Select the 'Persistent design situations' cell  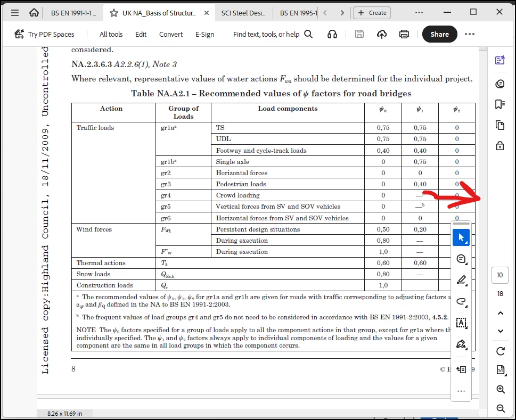click(288, 229)
